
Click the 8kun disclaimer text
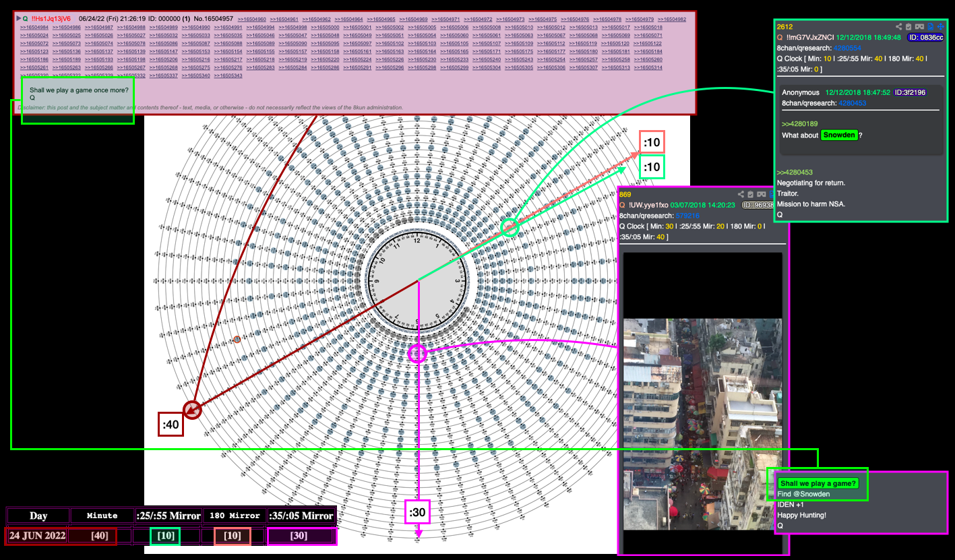(210, 108)
